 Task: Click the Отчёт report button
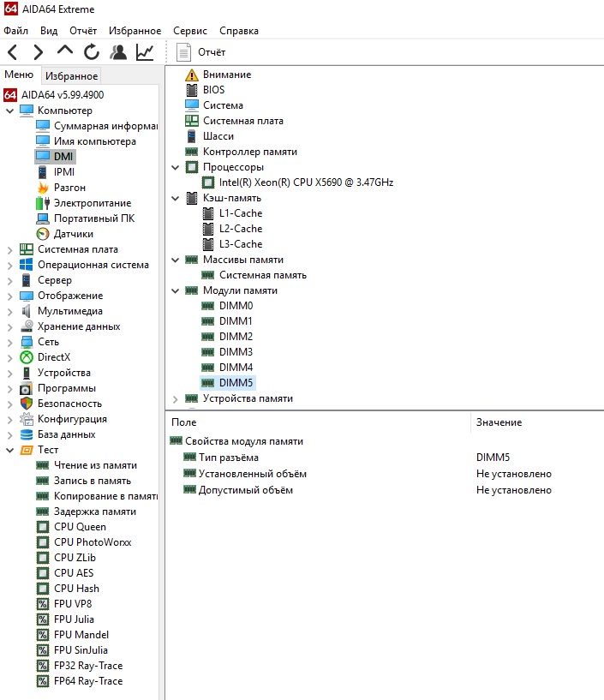point(200,52)
